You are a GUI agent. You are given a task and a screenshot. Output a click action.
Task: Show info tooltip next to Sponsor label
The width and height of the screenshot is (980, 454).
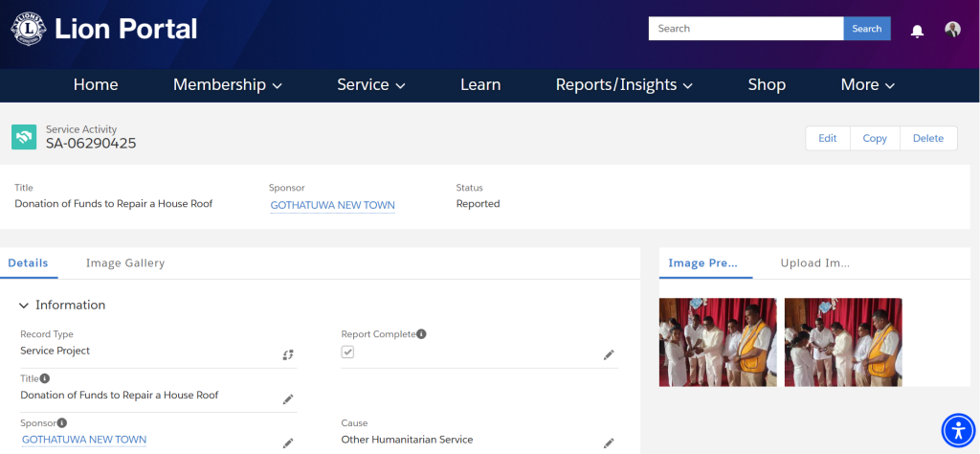tap(62, 422)
